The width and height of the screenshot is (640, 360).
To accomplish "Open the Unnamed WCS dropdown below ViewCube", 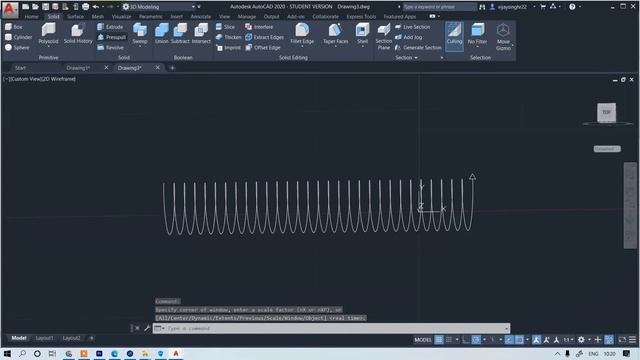I will point(607,149).
